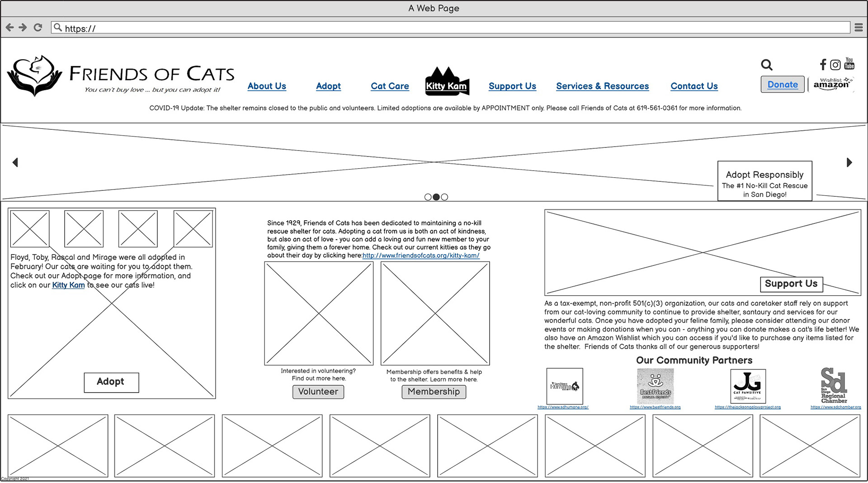868x483 pixels.
Task: Click the Kitty Kam cat-shaped logo
Action: [x=447, y=81]
